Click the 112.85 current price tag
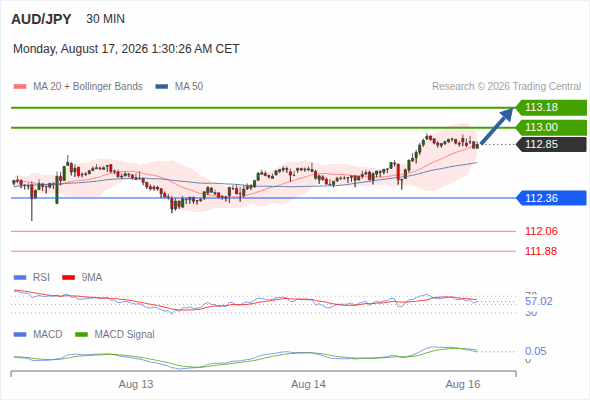 click(x=552, y=144)
